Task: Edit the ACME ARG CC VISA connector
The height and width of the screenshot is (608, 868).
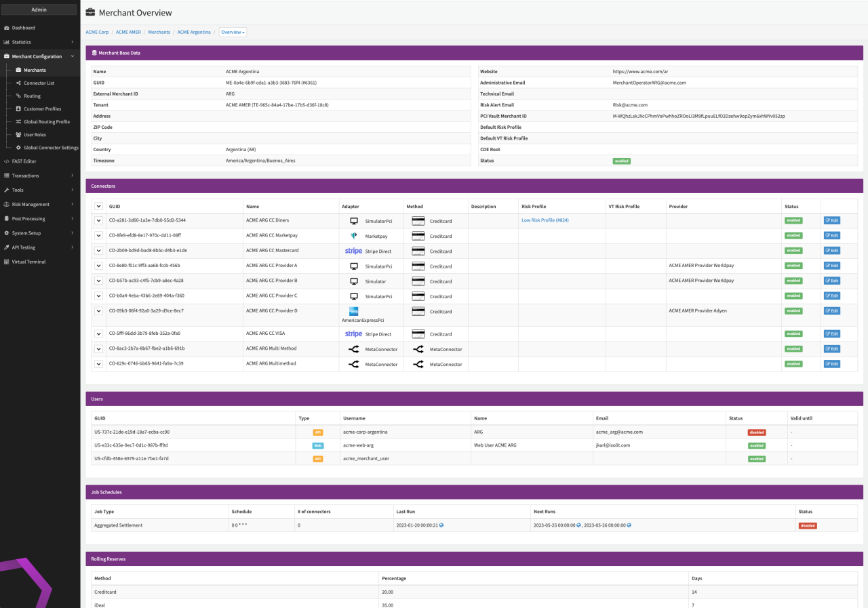Action: 831,333
